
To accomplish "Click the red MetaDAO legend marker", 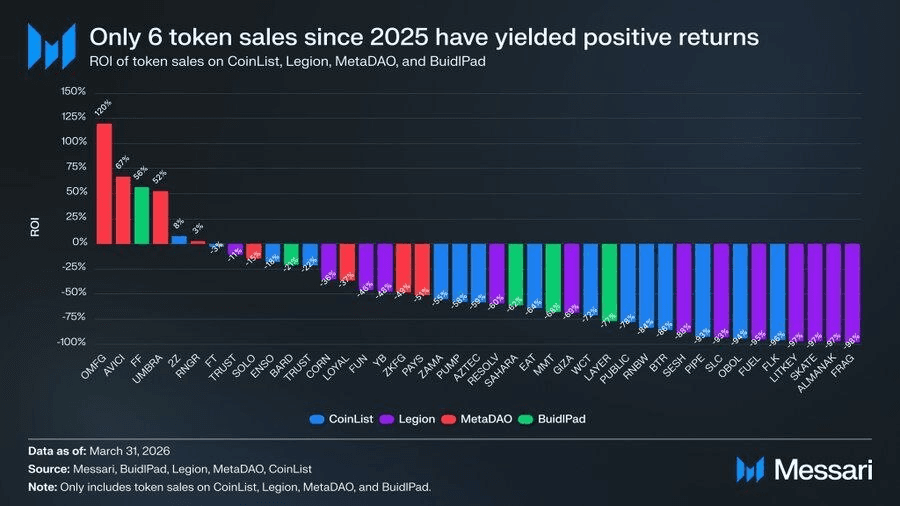I will pyautogui.click(x=451, y=419).
